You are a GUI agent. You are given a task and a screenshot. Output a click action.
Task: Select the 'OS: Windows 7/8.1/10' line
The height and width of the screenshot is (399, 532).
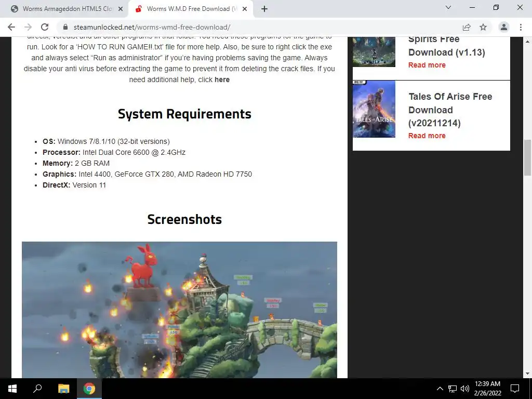(106, 141)
